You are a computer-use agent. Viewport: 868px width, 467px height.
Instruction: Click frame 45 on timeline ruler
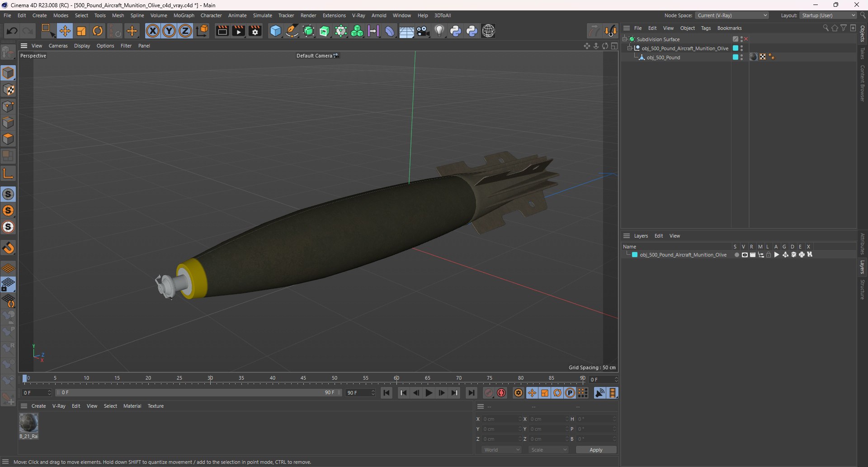point(303,378)
